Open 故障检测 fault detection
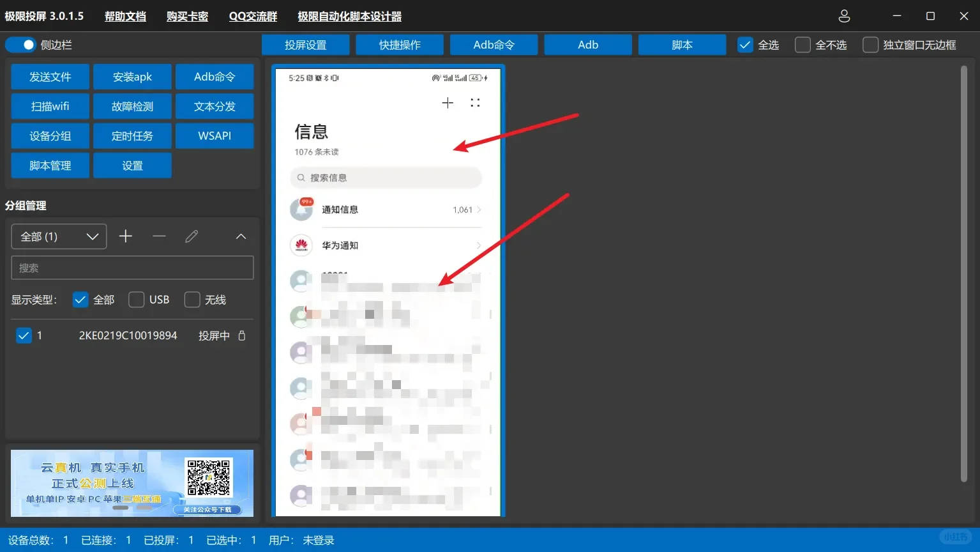The height and width of the screenshot is (552, 980). (132, 106)
